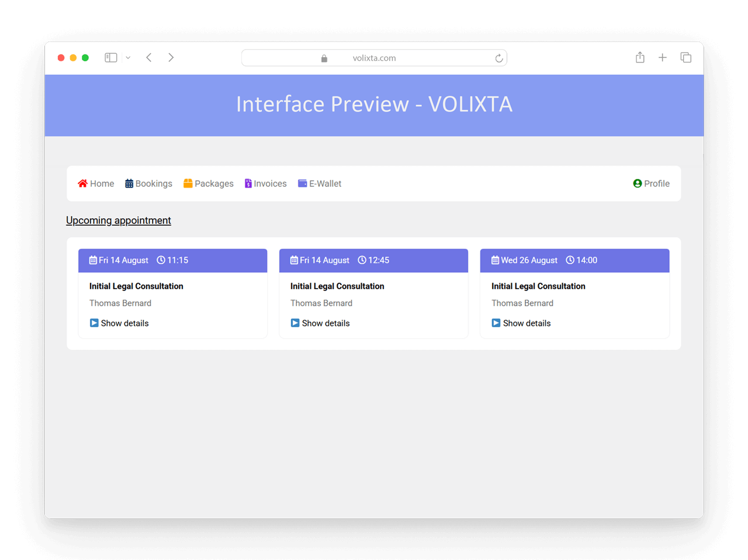Screen dimensions: 748x560
Task: Click the Interface Preview - VOLIXTA banner title
Action: 374,105
